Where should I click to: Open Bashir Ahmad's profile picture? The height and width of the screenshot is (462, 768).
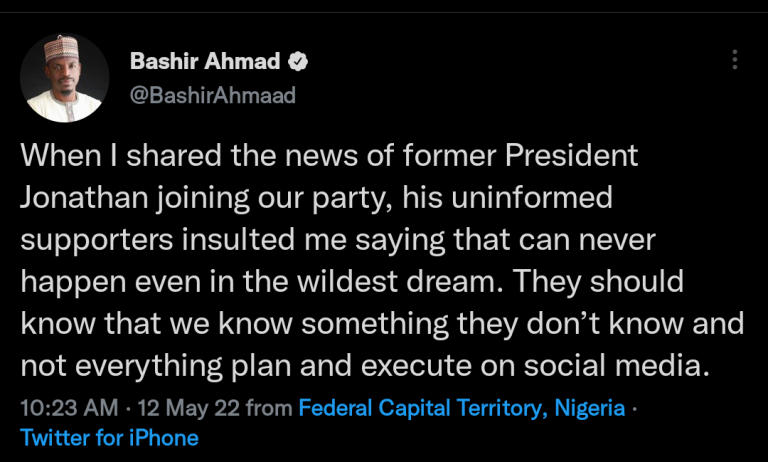coord(65,78)
